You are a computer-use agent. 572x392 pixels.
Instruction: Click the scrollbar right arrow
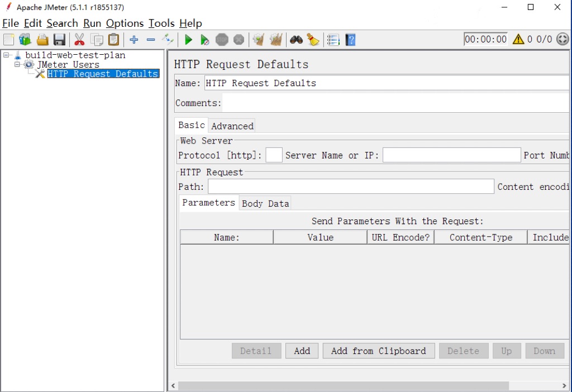(x=564, y=386)
